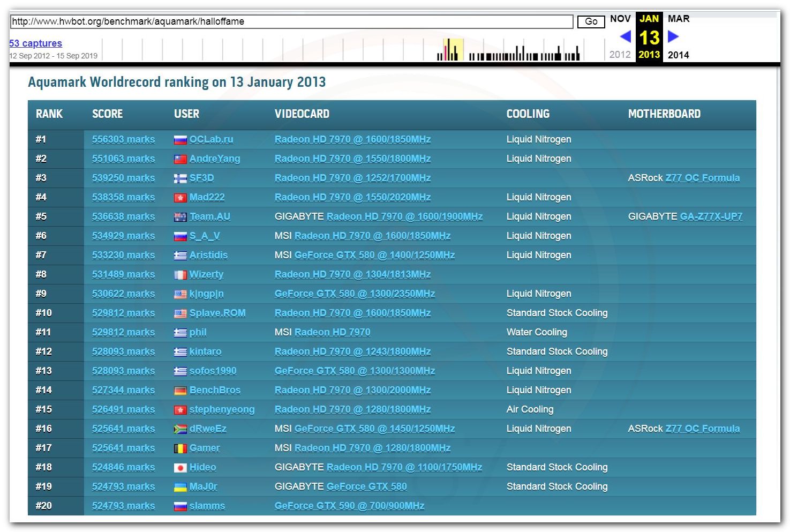790x532 pixels.
Task: Open Radeon HD 7970 @ 1252/1700MHz videocard link
Action: click(x=352, y=178)
